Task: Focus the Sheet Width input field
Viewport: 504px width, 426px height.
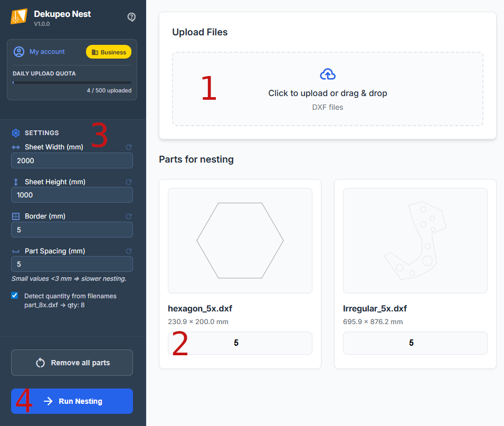Action: (72, 160)
